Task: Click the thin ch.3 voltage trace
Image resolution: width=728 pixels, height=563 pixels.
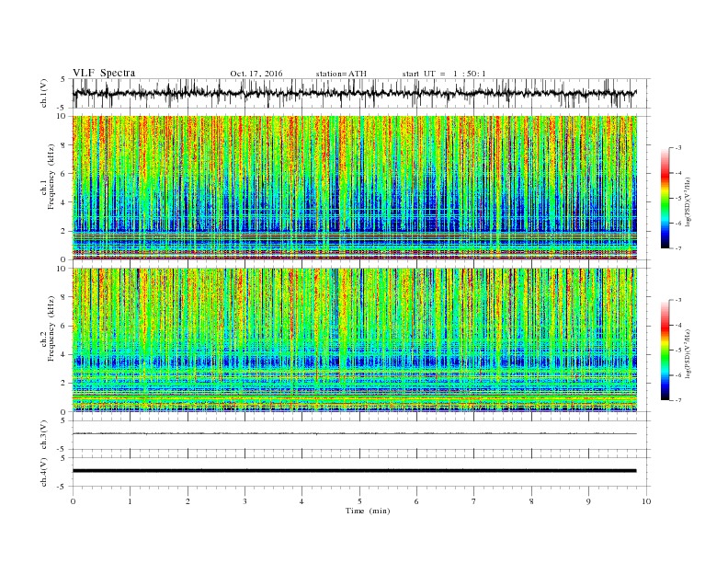Action: click(x=355, y=433)
